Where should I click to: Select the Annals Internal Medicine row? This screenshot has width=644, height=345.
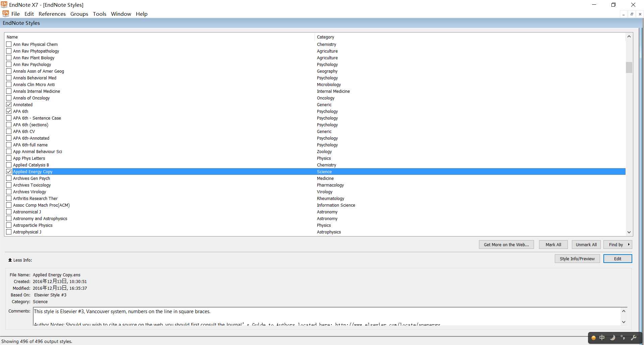pos(315,91)
